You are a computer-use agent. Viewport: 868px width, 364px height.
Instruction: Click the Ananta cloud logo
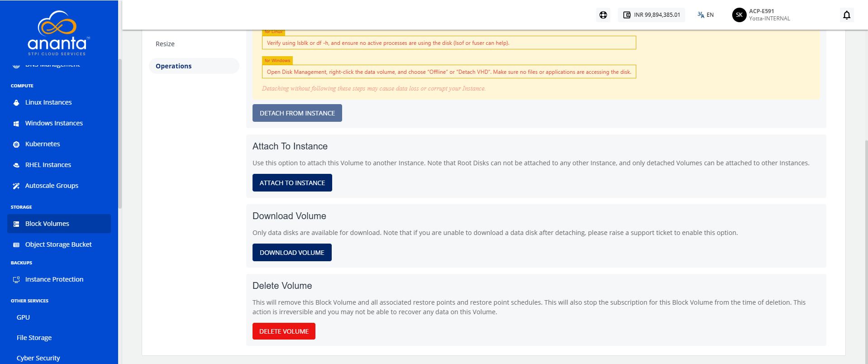pyautogui.click(x=59, y=33)
